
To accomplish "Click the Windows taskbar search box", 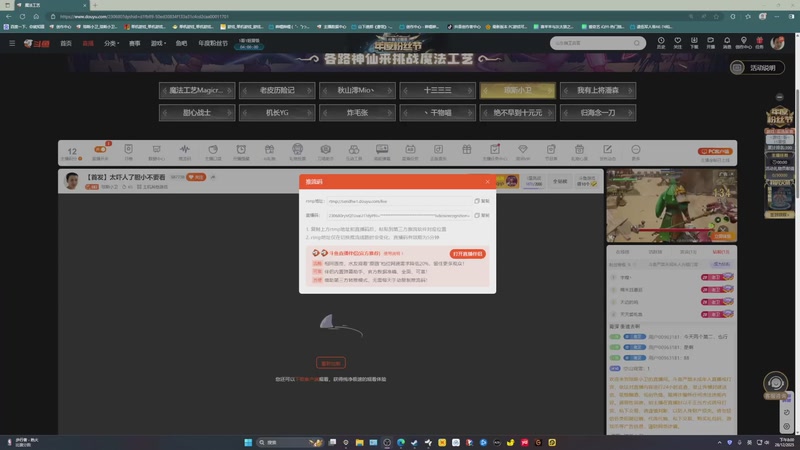I will point(289,442).
